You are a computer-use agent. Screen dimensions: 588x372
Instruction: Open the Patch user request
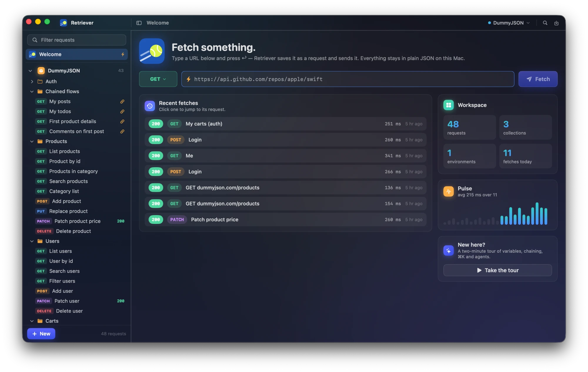tap(77, 301)
